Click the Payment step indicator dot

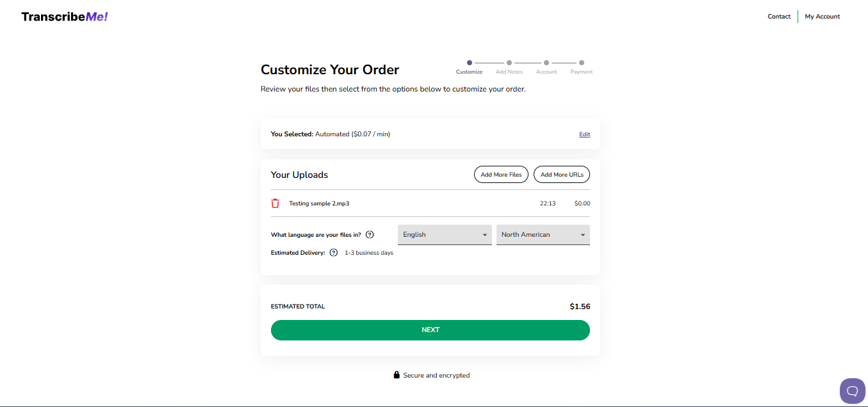[x=582, y=62]
